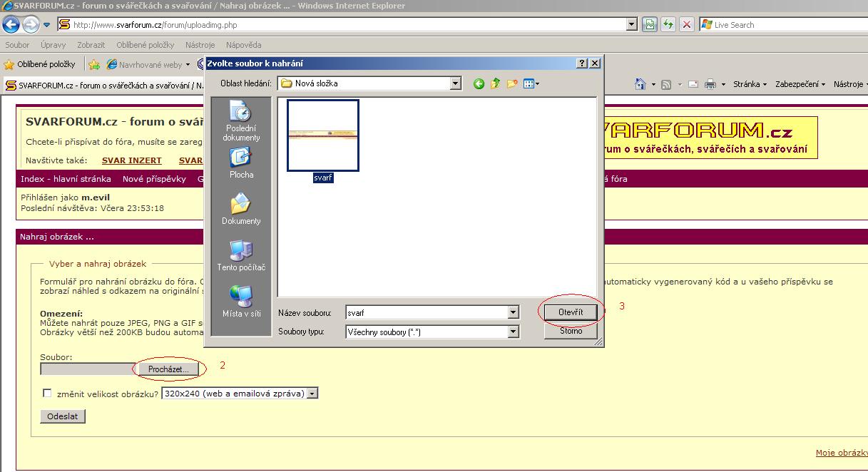Select the SVARFORUM.cz browser tab
Screen dimensions: 868x472
pos(103,86)
